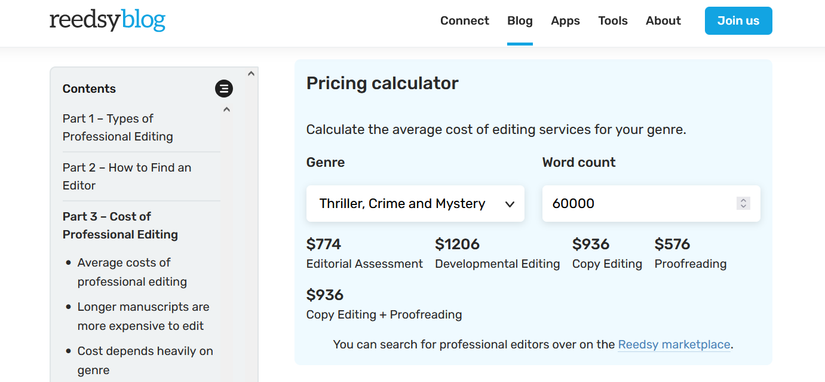Go to Part 2 – How to Find an Editor
825x382 pixels.
[x=127, y=176]
